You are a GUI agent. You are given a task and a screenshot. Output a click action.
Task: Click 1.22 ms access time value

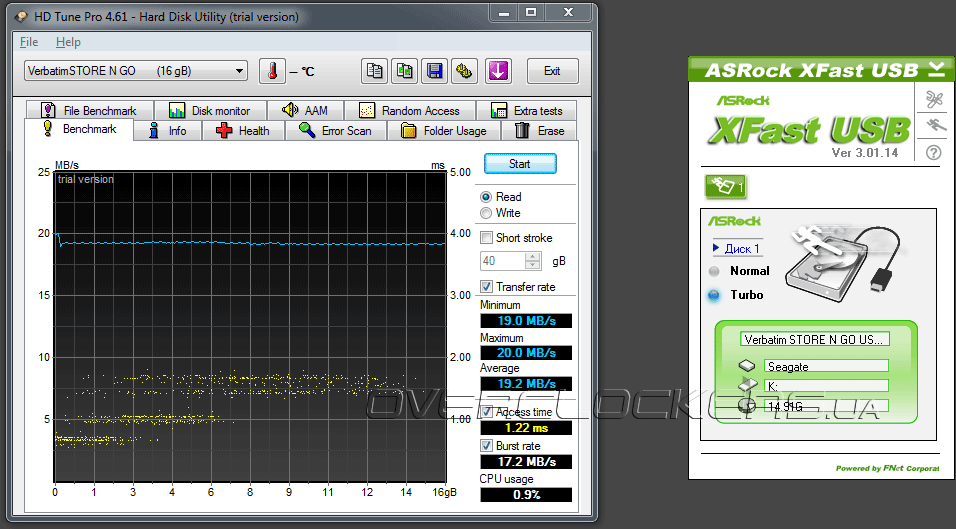(x=526, y=428)
